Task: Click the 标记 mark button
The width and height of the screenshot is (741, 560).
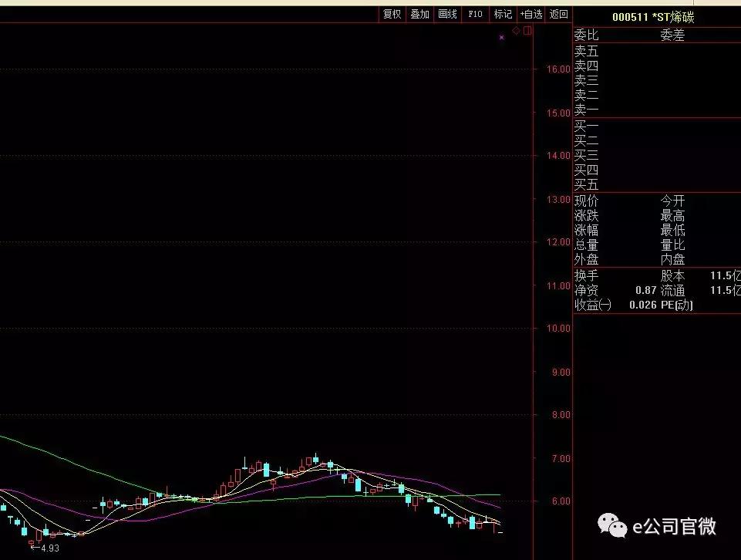Action: pos(503,14)
